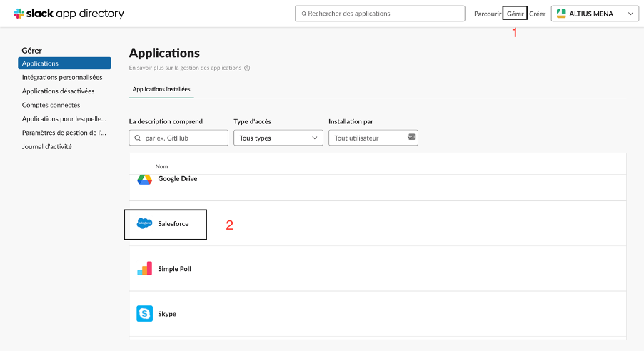Select Applications in the Gérer sidebar
Screen dimensions: 644x351
(x=64, y=63)
